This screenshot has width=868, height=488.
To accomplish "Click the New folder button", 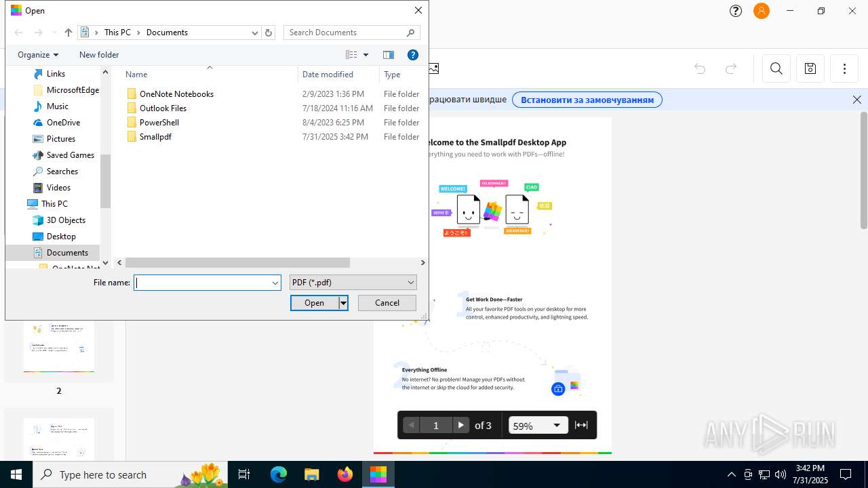I will [99, 55].
